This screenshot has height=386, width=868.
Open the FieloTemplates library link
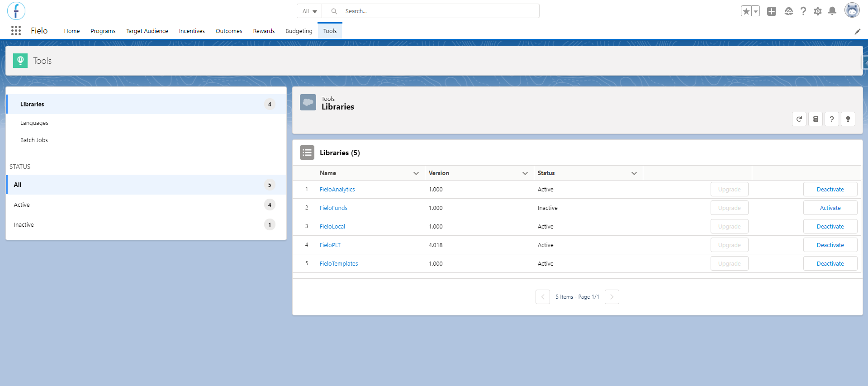339,264
